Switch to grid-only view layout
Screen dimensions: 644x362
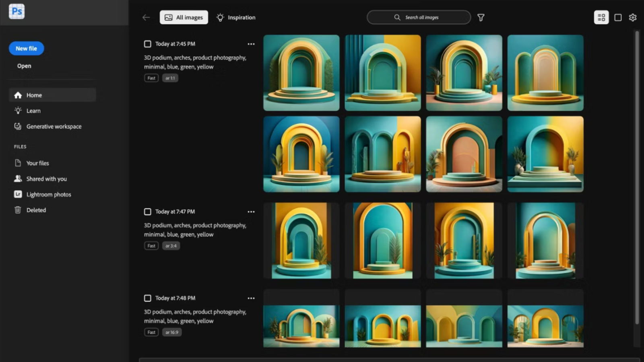click(618, 17)
